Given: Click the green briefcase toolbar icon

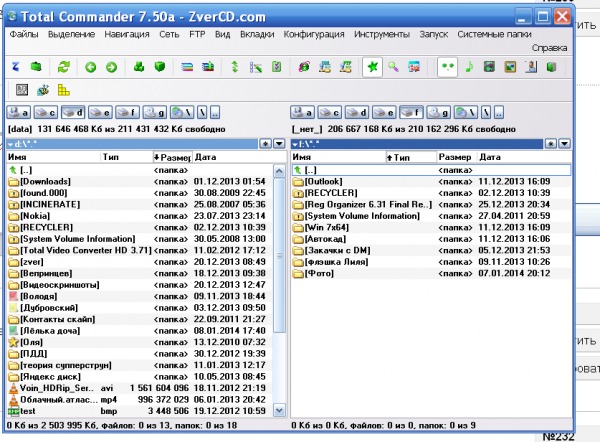Looking at the screenshot, I should click(x=36, y=67).
